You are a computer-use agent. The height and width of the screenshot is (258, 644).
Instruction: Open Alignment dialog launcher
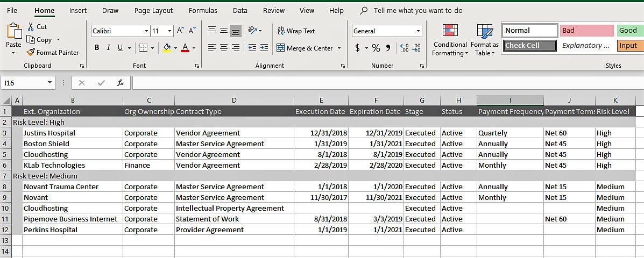[342, 66]
